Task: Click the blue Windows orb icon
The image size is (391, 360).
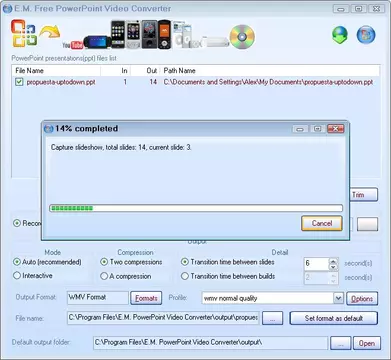Action: 366,35
